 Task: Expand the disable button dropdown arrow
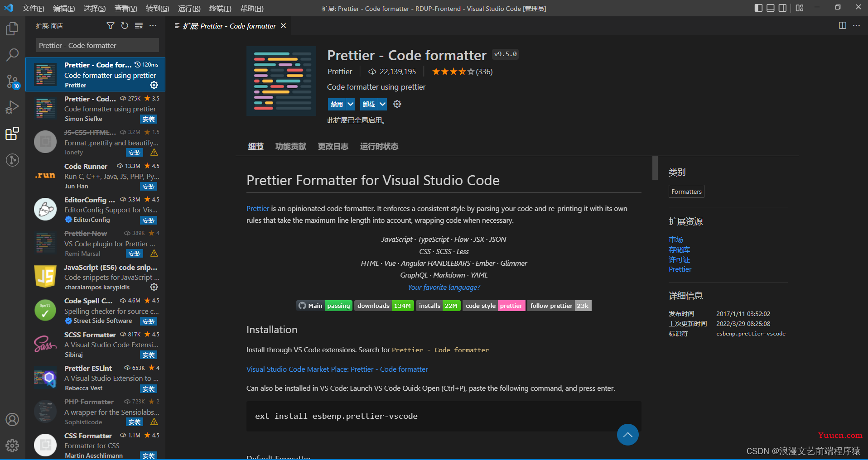coord(351,104)
